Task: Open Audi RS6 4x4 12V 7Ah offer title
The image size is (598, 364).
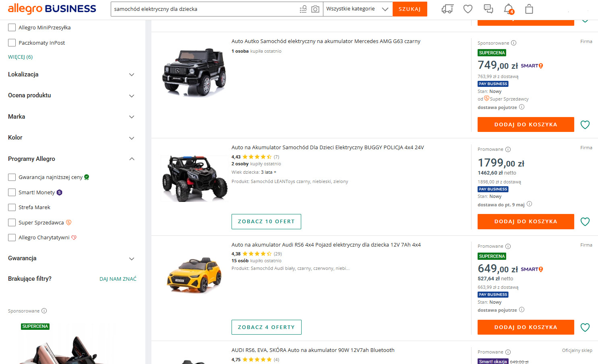Action: point(326,245)
